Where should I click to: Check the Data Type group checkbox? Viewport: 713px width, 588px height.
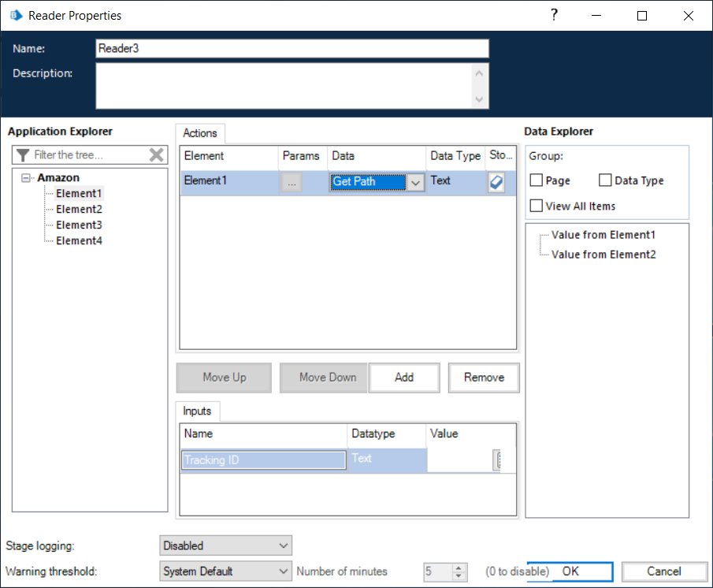[x=605, y=180]
